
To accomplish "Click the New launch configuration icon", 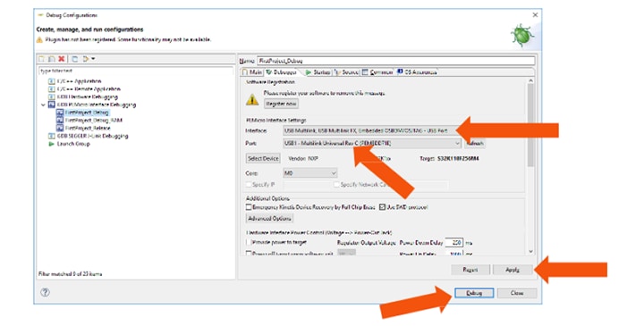I will [x=41, y=59].
